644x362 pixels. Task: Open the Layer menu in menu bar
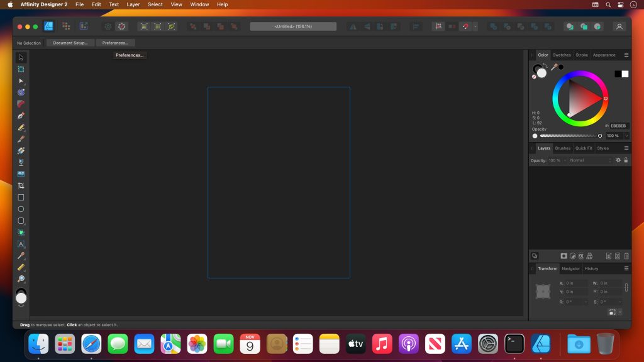133,4
